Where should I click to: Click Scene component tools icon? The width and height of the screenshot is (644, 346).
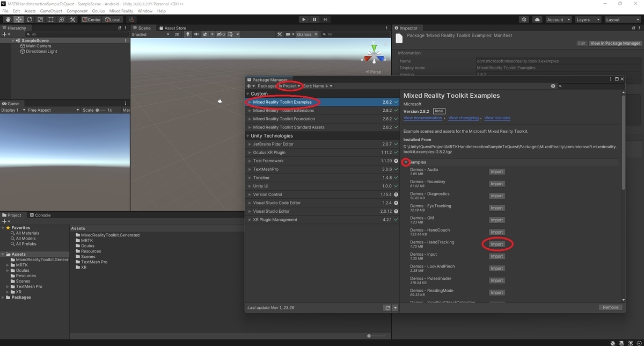point(279,34)
